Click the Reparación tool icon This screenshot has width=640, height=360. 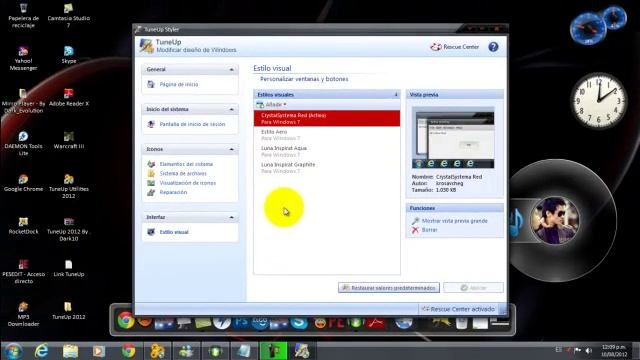point(151,192)
